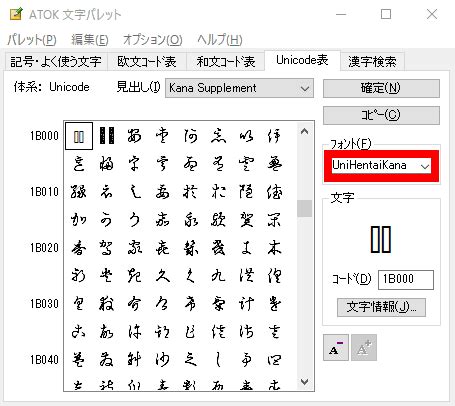Select the second character cell in row 1B000

(107, 136)
